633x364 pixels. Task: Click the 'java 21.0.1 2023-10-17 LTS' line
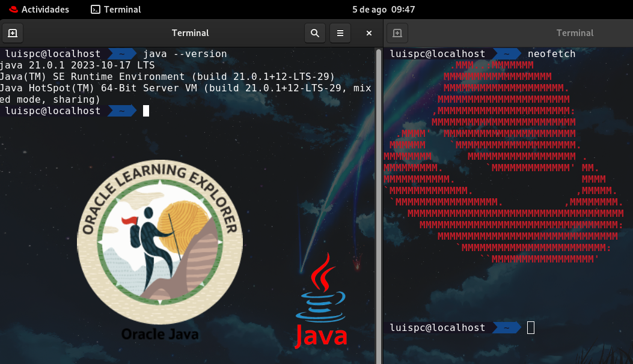pyautogui.click(x=77, y=65)
